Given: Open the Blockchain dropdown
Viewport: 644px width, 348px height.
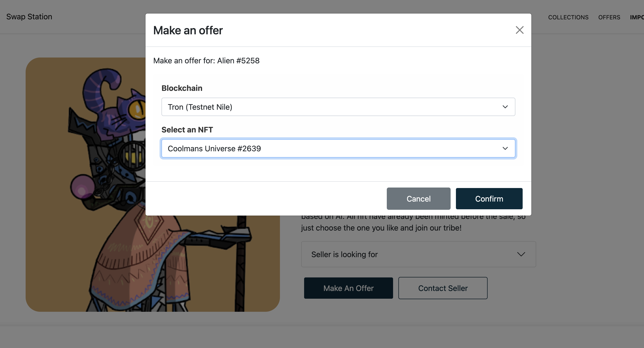Looking at the screenshot, I should click(x=338, y=107).
